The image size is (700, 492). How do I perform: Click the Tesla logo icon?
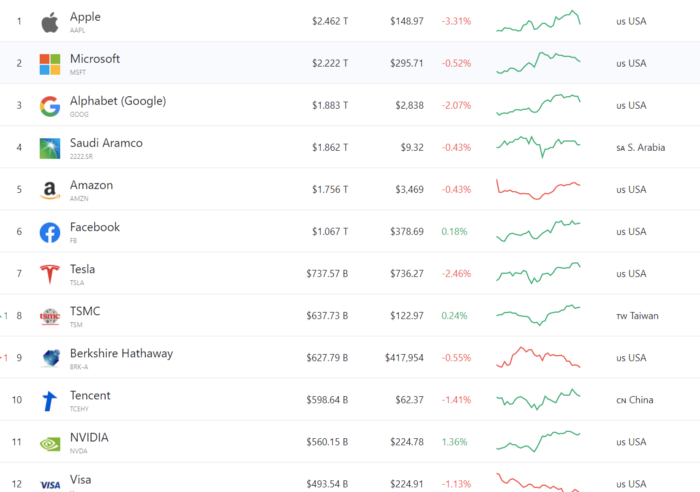click(50, 274)
